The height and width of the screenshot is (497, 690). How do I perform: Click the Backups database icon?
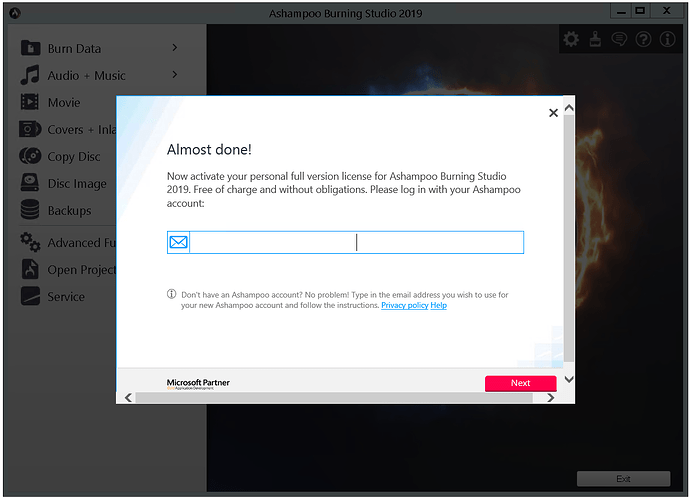[30, 211]
